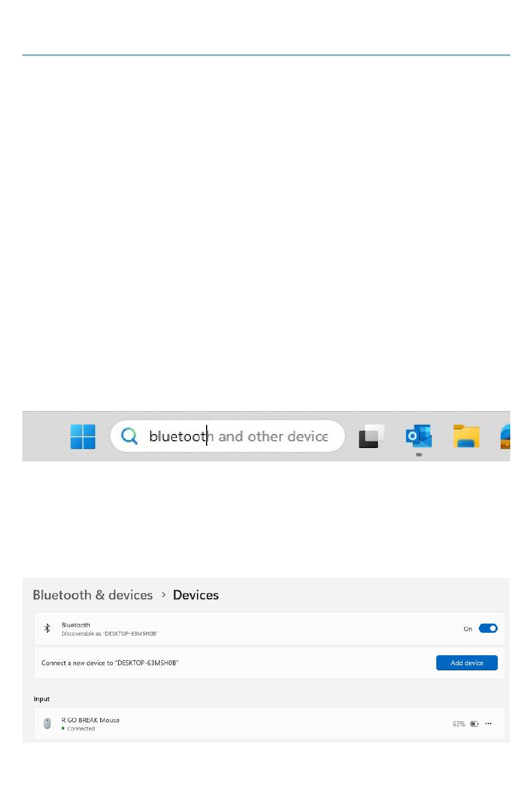The image size is (532, 798).
Task: Click the On label beside the Bluetooth switch
Action: (x=468, y=629)
